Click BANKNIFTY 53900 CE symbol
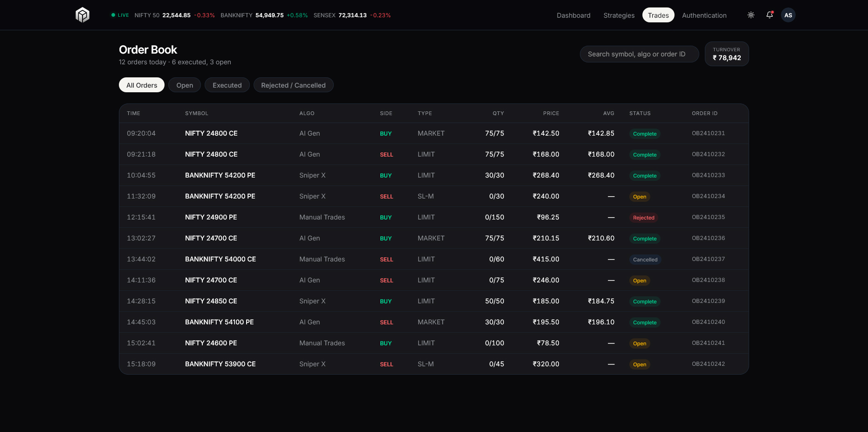Viewport: 868px width, 432px height. (x=220, y=364)
